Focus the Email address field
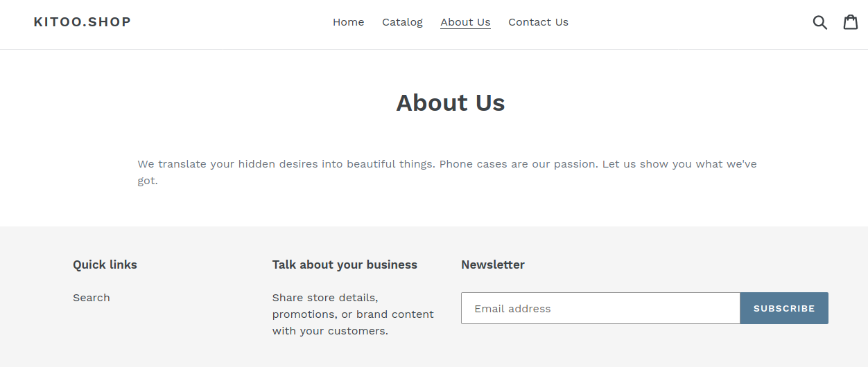This screenshot has width=868, height=367. (600, 308)
